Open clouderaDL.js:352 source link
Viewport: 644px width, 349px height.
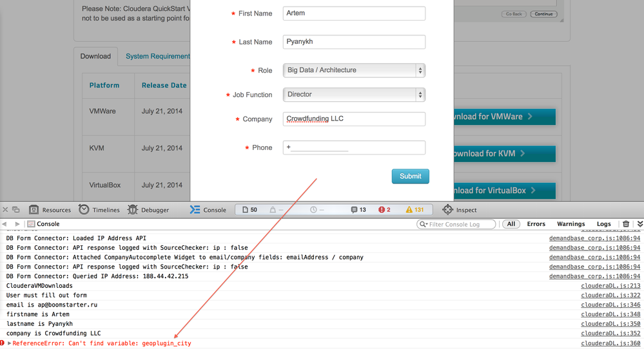(x=610, y=334)
